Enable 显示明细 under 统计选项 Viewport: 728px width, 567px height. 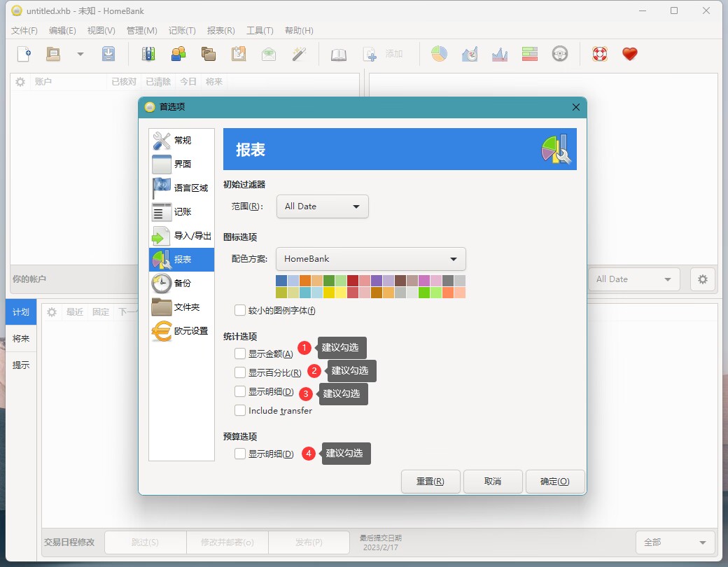(240, 391)
